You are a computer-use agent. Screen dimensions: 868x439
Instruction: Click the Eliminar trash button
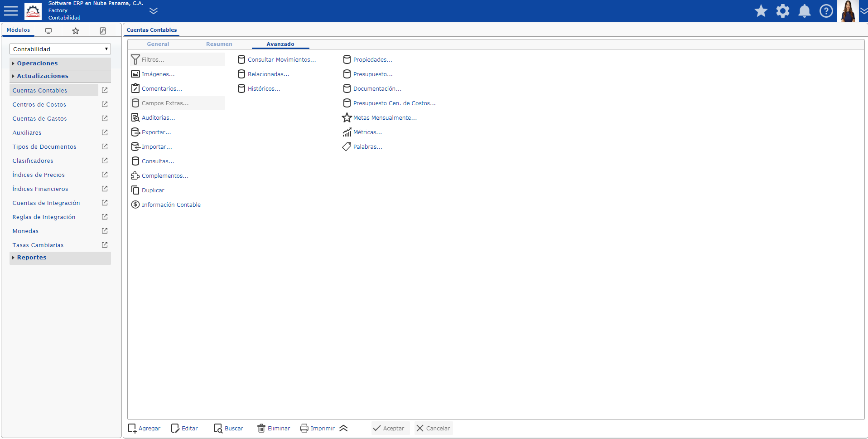[274, 428]
